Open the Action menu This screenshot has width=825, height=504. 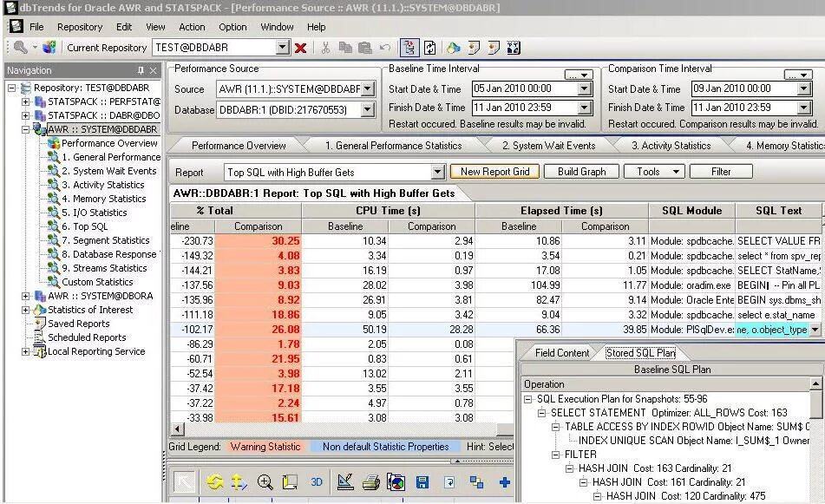[192, 27]
